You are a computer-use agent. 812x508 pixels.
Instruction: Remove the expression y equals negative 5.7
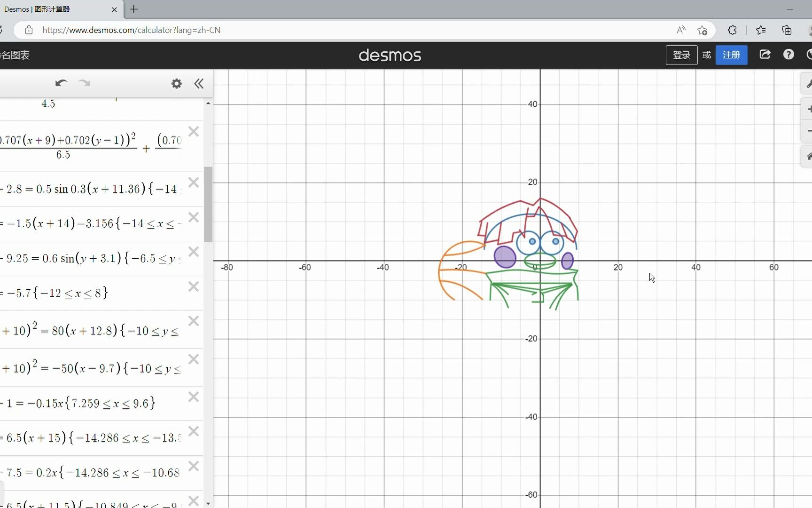pyautogui.click(x=194, y=287)
